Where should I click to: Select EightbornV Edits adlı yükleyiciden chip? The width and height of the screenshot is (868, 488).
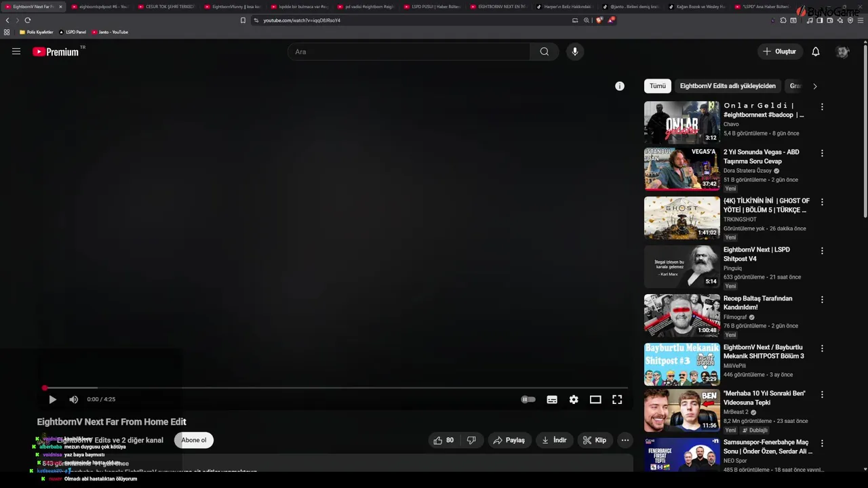[x=728, y=86]
